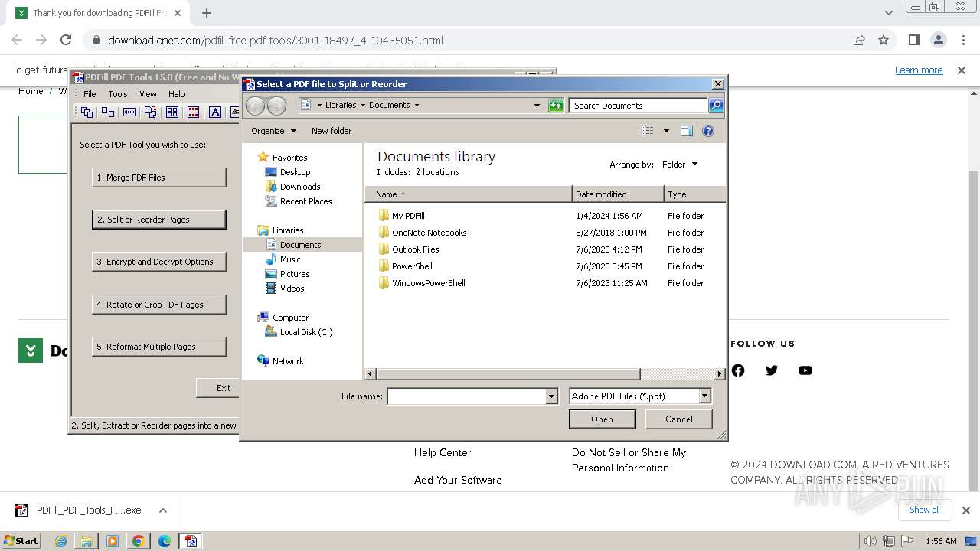Click the volume icon in system tray

pos(871,541)
